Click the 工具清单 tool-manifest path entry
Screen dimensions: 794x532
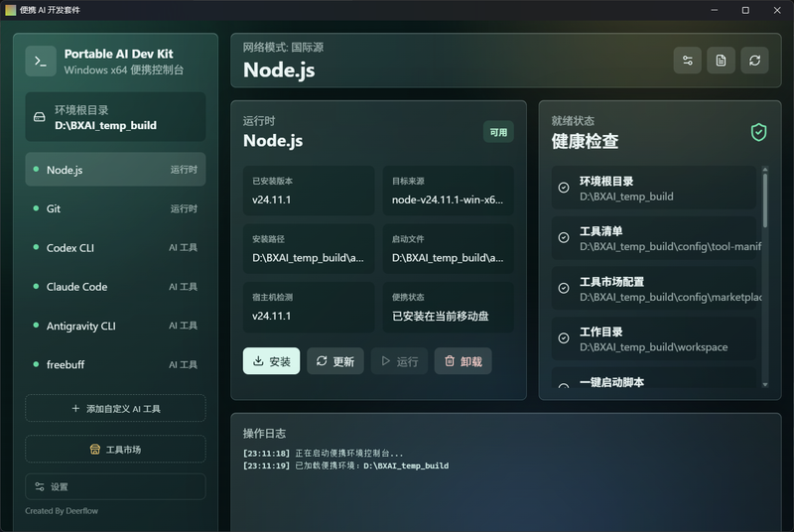(654, 238)
